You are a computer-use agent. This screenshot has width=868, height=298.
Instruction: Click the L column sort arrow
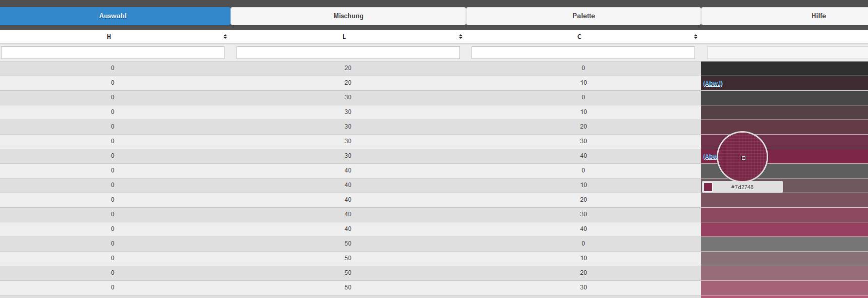[460, 37]
